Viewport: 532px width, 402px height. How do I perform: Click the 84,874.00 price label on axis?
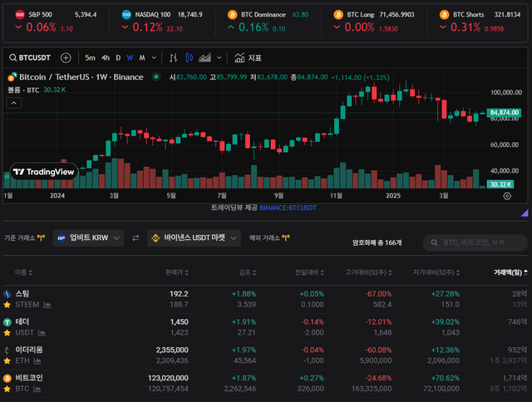coord(505,112)
